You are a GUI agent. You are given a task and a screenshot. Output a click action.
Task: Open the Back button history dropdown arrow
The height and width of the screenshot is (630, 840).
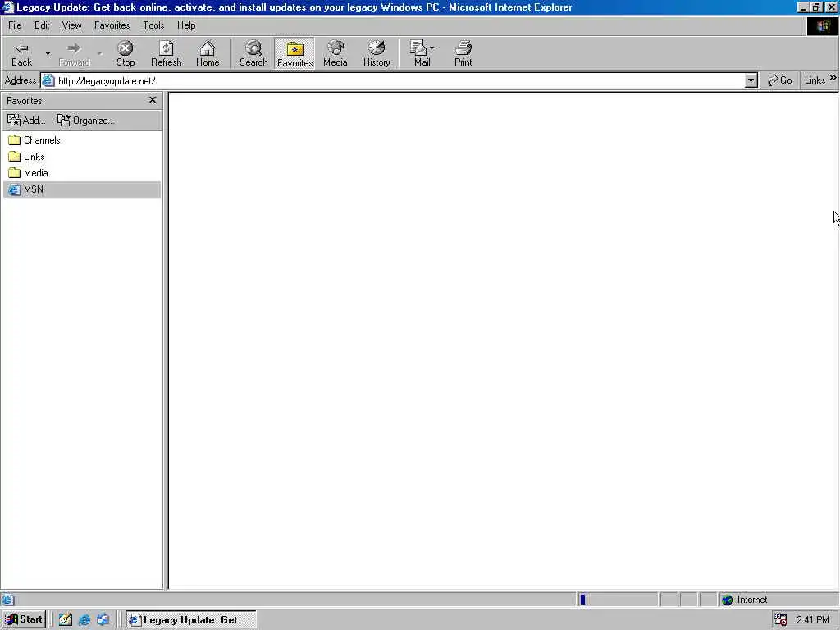[47, 53]
